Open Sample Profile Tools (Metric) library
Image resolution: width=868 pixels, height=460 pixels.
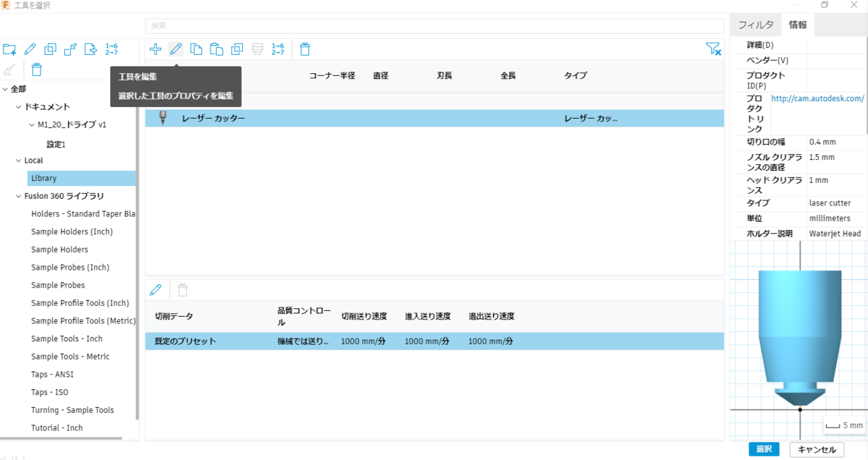pyautogui.click(x=82, y=321)
